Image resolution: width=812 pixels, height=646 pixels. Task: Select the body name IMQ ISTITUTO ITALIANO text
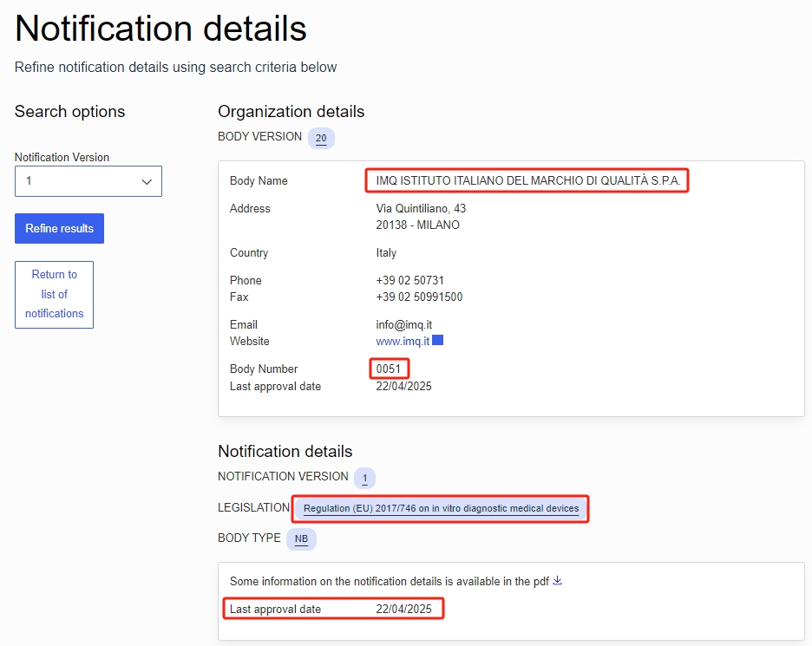pyautogui.click(x=527, y=180)
